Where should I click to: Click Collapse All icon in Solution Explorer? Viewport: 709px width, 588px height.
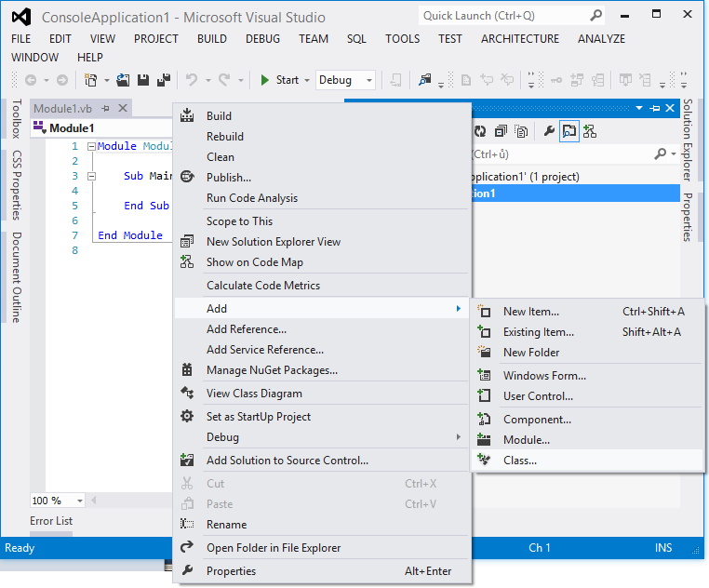click(x=502, y=132)
